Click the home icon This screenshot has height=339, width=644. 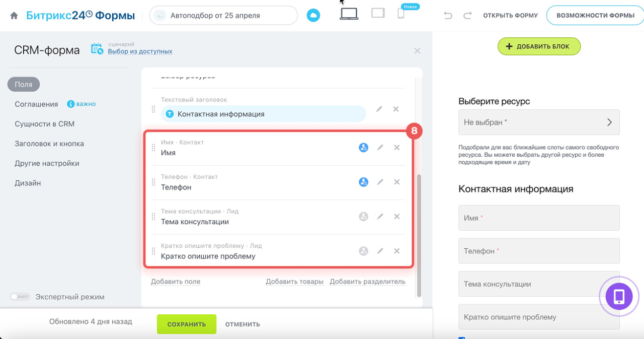tap(14, 16)
